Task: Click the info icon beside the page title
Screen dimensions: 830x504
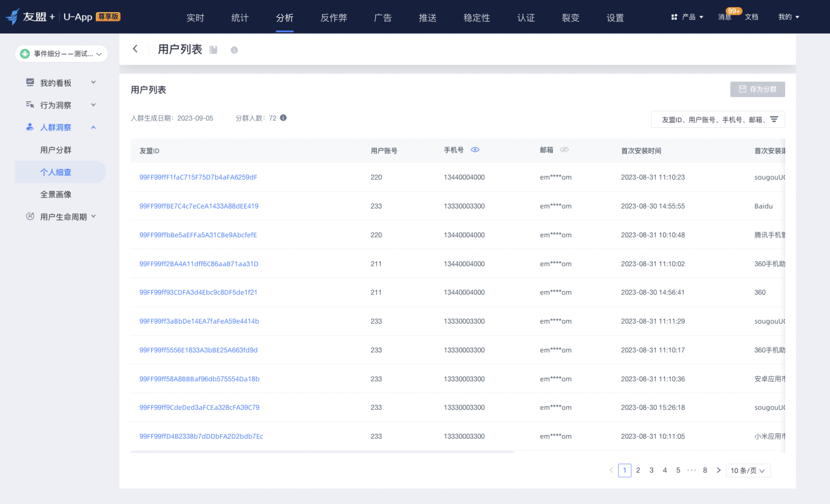Action: (234, 50)
